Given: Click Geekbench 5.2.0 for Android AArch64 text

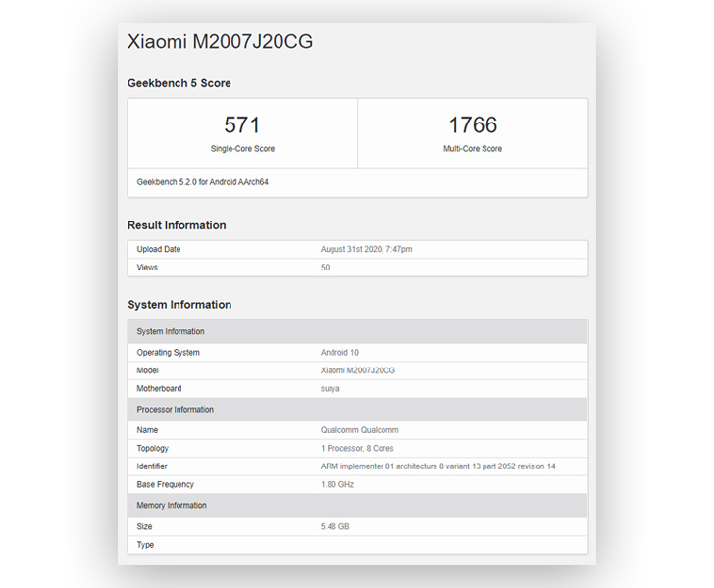Looking at the screenshot, I should [203, 182].
